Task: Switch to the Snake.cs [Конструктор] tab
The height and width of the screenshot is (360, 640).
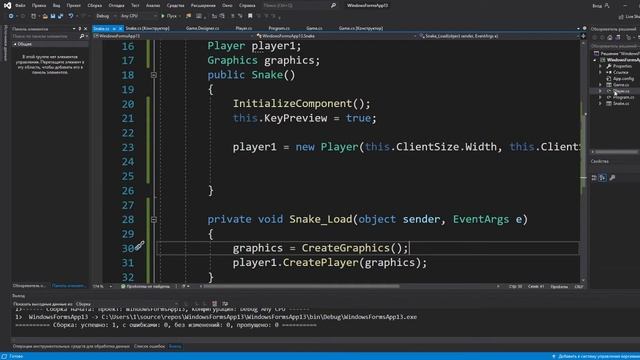Action: [147, 28]
